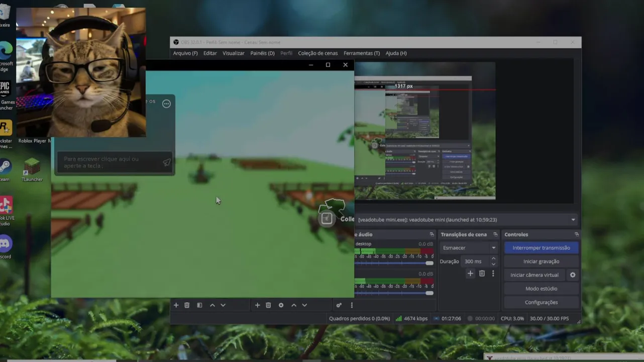Click the 00:00:00 recording timer
Screen dimensions: 644x362
point(481,319)
